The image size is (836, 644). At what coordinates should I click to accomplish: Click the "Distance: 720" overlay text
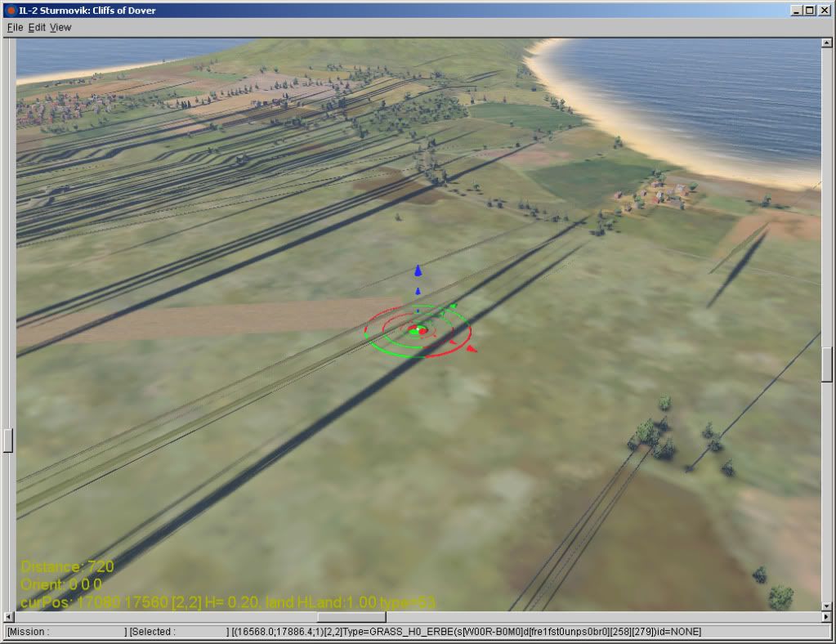pyautogui.click(x=68, y=566)
